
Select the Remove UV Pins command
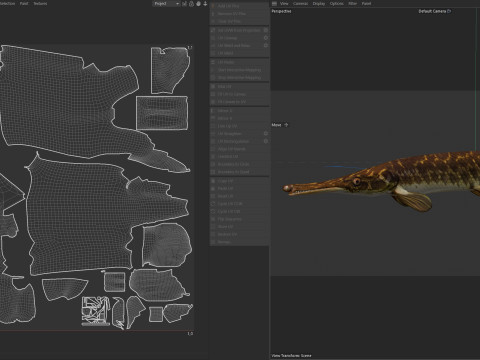pos(239,14)
